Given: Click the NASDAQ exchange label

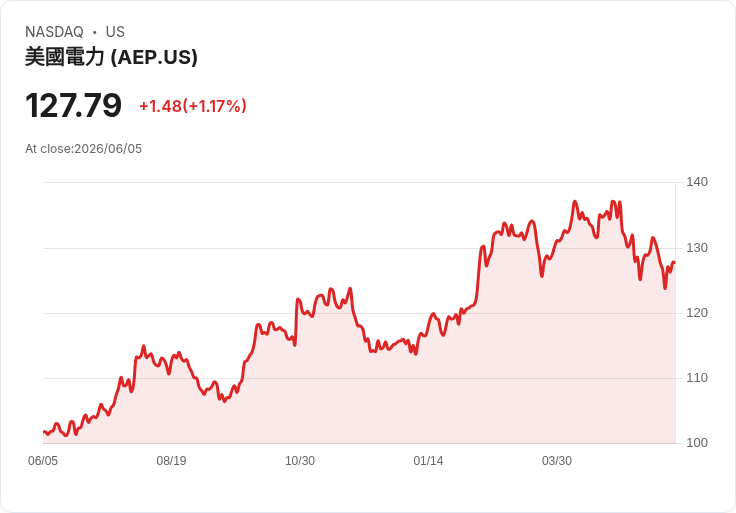Looking at the screenshot, I should tap(54, 32).
